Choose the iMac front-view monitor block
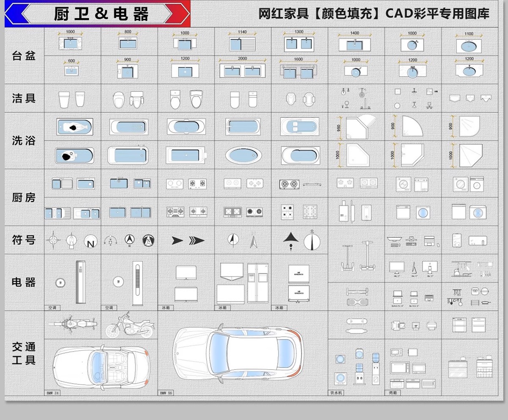The image size is (508, 420). (397, 268)
